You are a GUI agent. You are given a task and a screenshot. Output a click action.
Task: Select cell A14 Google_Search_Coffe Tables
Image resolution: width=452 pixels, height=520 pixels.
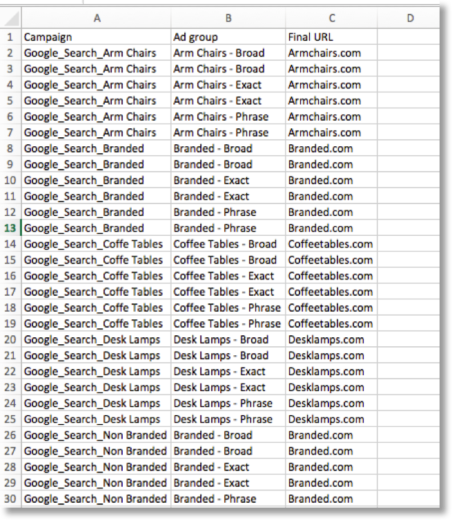click(x=96, y=244)
